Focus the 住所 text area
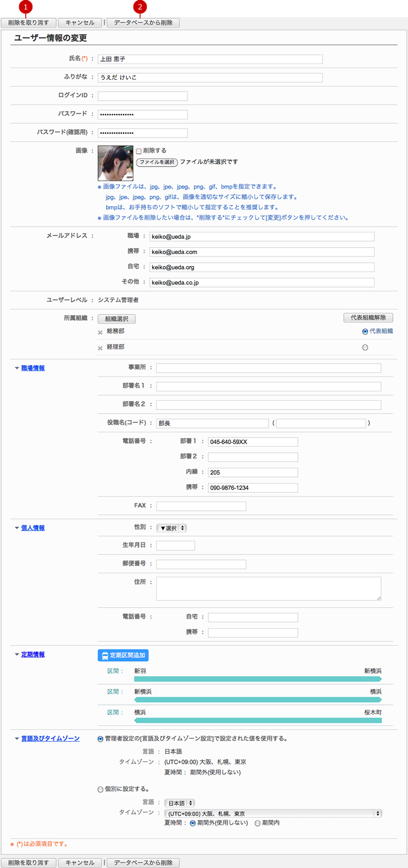 tap(269, 588)
